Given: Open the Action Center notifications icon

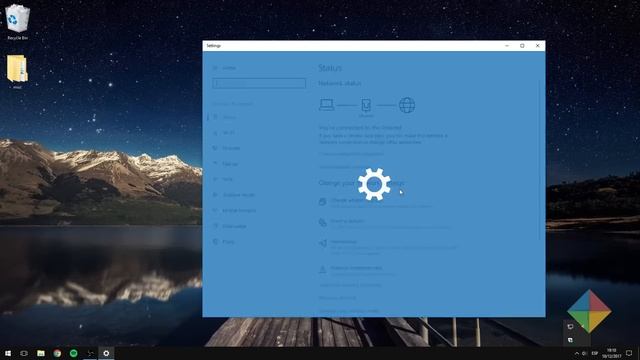Looking at the screenshot, I should pyautogui.click(x=629, y=353).
